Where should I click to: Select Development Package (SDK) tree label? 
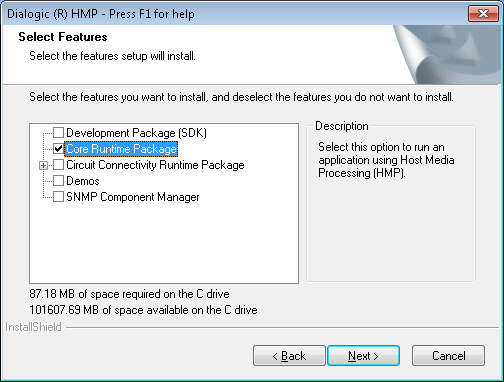click(x=136, y=133)
